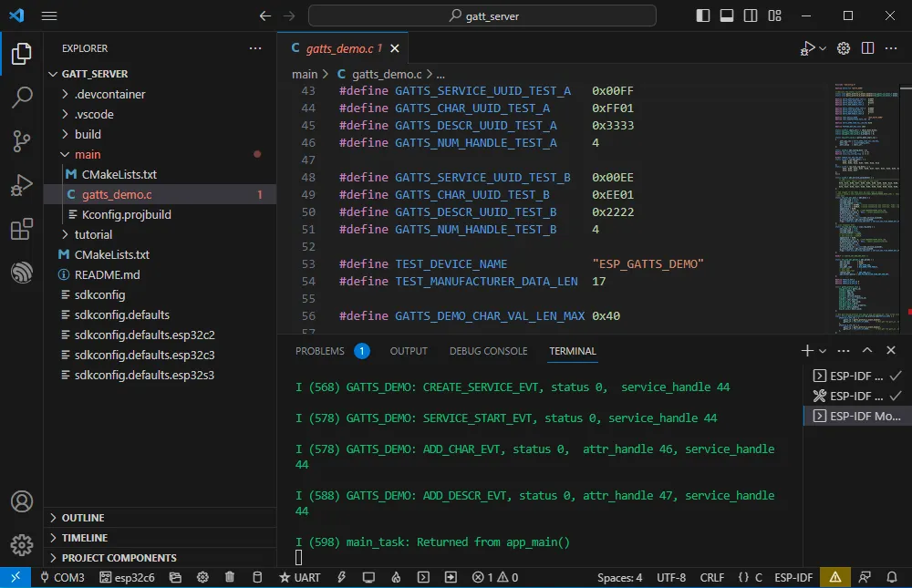Click the trash full clean icon in status bar
The height and width of the screenshot is (588, 912).
pyautogui.click(x=230, y=577)
